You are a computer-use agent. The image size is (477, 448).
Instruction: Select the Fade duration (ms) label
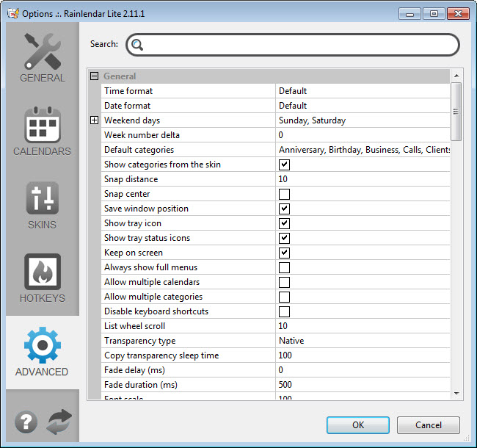pyautogui.click(x=141, y=385)
